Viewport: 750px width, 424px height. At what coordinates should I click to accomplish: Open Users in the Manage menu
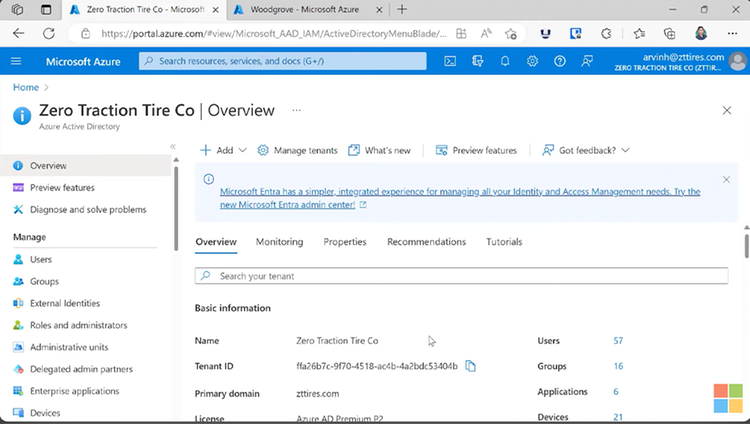coord(41,259)
